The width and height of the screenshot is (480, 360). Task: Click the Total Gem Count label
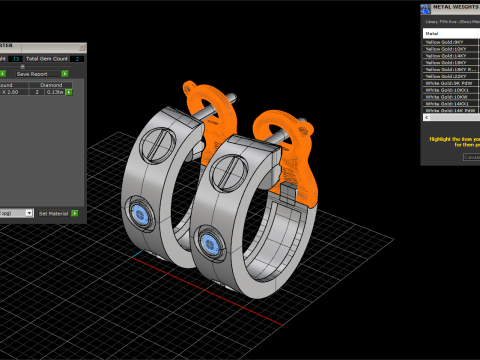point(47,59)
